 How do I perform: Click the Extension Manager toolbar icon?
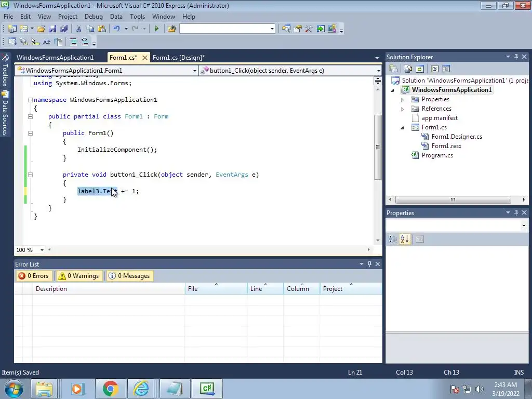[332, 29]
